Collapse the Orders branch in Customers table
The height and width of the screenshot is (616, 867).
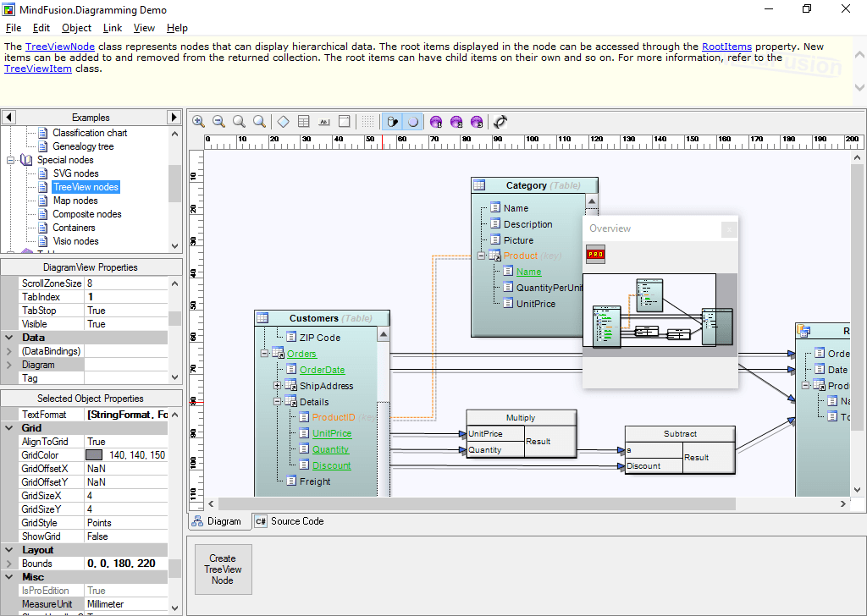[x=264, y=353]
